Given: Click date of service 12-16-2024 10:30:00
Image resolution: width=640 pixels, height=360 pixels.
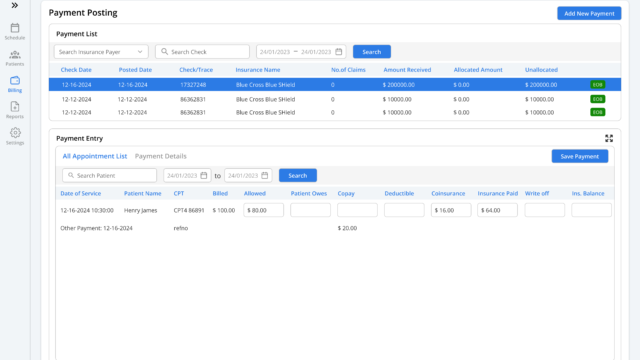Looking at the screenshot, I should click(87, 210).
